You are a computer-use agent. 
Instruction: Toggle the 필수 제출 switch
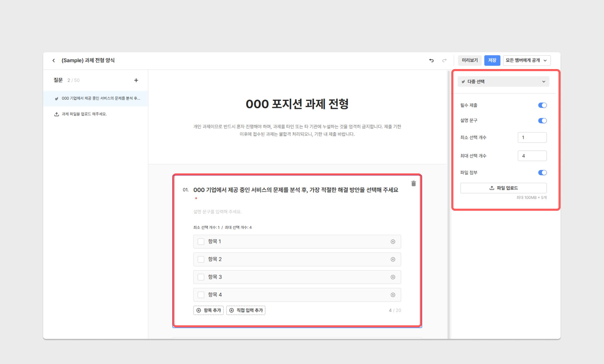[x=542, y=105]
